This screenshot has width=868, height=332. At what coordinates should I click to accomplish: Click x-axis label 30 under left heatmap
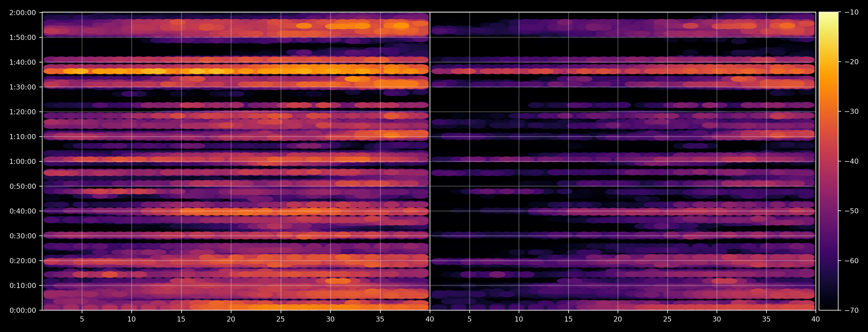331,319
